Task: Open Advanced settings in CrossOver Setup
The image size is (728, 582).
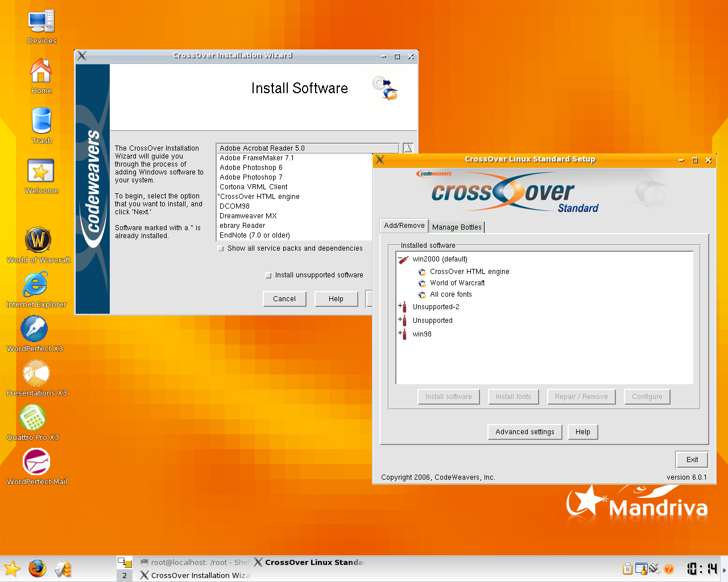Action: 525,432
